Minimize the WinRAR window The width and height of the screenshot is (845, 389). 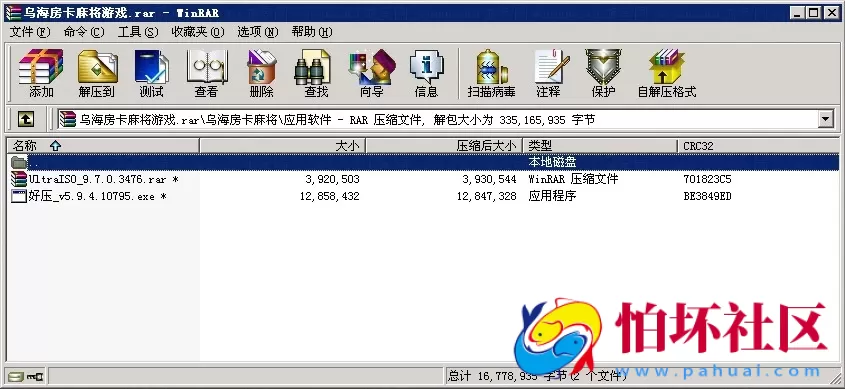tap(798, 13)
